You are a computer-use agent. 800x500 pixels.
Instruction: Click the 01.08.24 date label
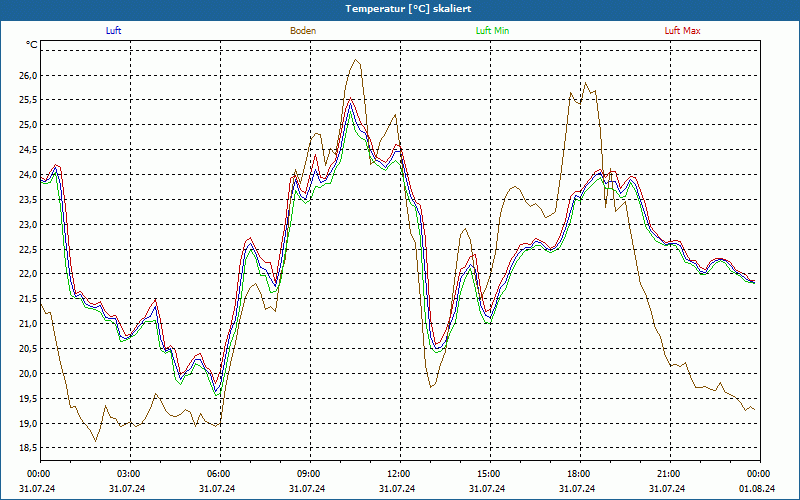click(757, 489)
